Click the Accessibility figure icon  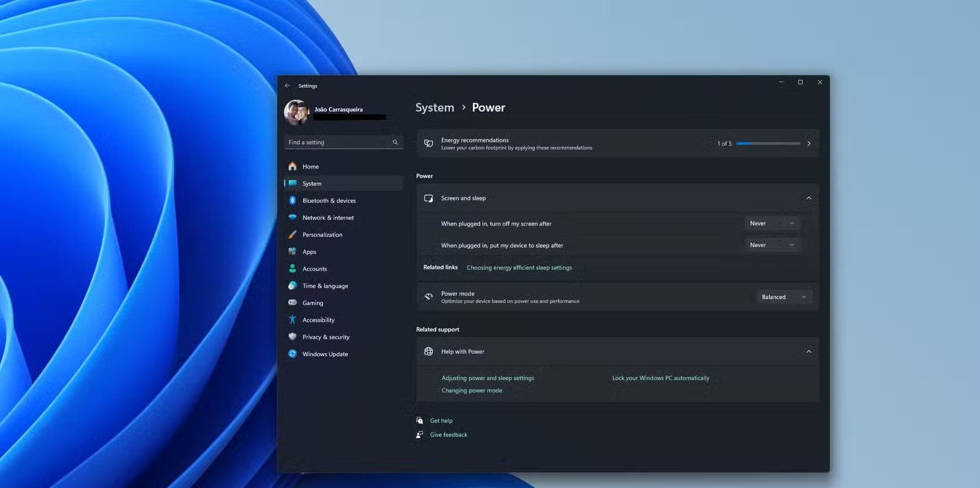pyautogui.click(x=292, y=320)
